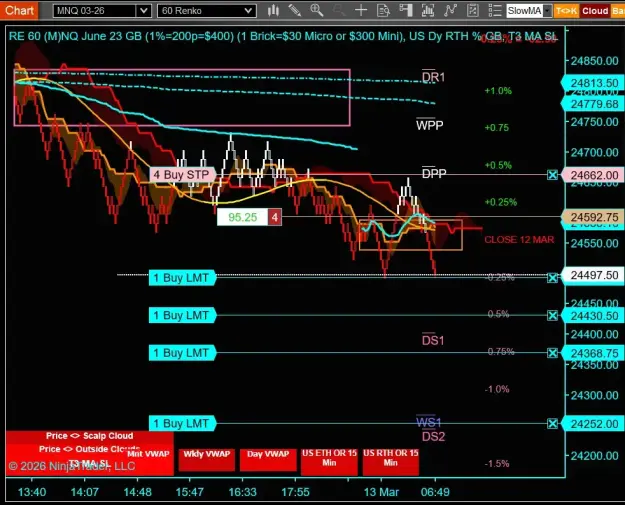Image resolution: width=625 pixels, height=505 pixels.
Task: Click the Price <> Outside Clouds indicator
Action: (89, 449)
